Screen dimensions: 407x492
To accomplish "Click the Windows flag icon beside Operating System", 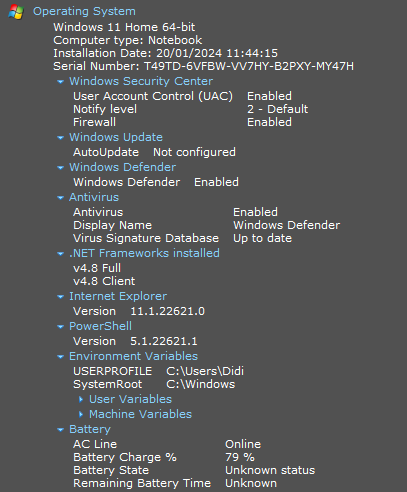I will (16, 12).
